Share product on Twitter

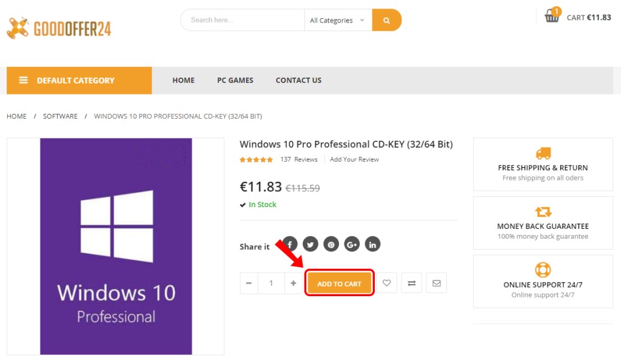coord(310,244)
